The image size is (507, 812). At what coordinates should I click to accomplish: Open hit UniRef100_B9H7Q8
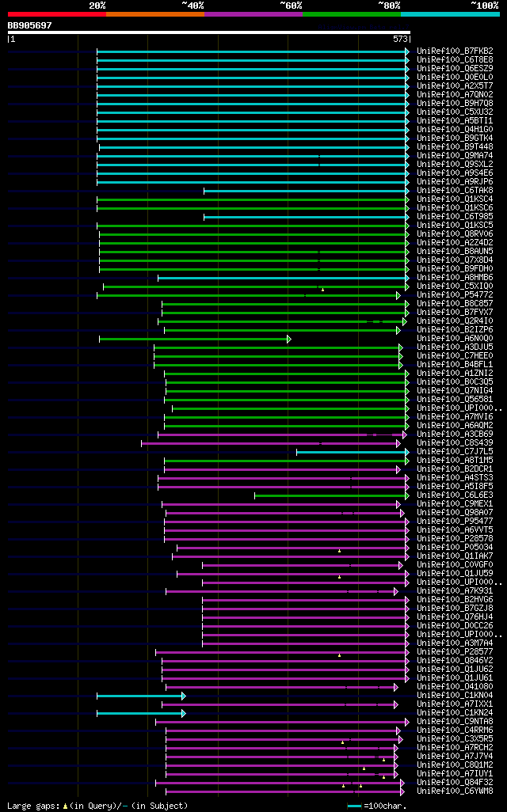[456, 104]
